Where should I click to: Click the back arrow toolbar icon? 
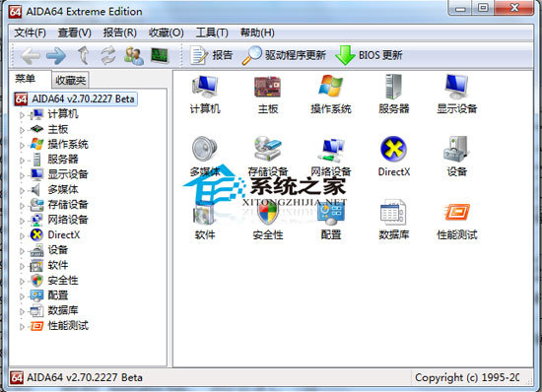pyautogui.click(x=31, y=56)
